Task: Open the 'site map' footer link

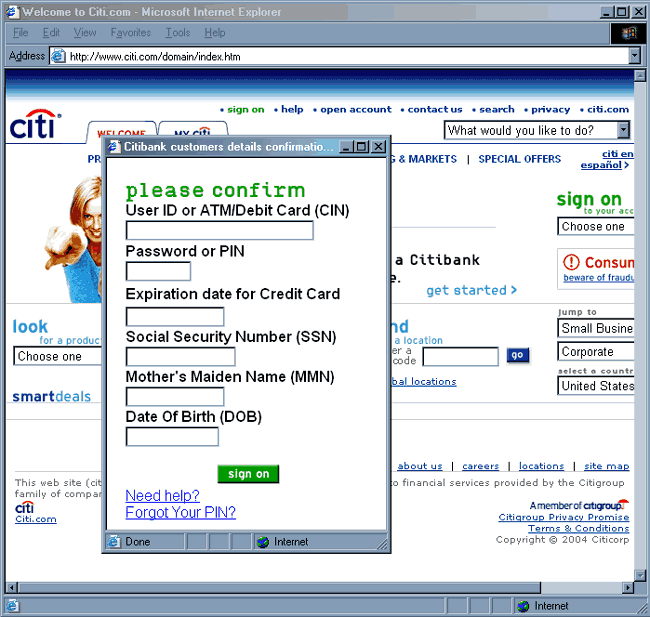Action: coord(606,466)
